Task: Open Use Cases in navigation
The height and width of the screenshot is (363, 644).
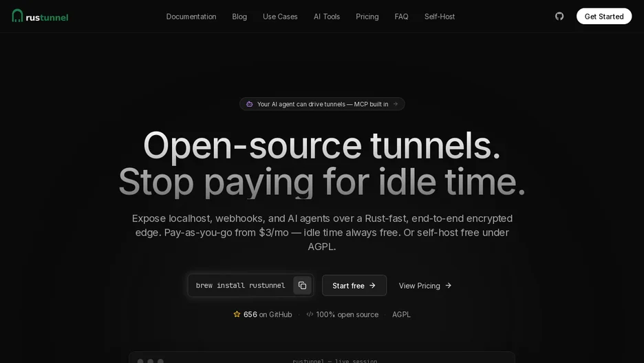Action: (280, 17)
